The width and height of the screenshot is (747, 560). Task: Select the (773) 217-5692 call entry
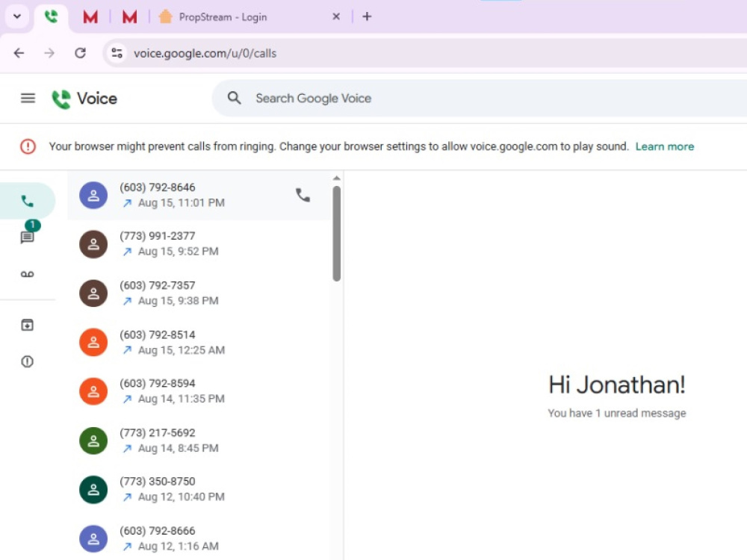point(199,441)
